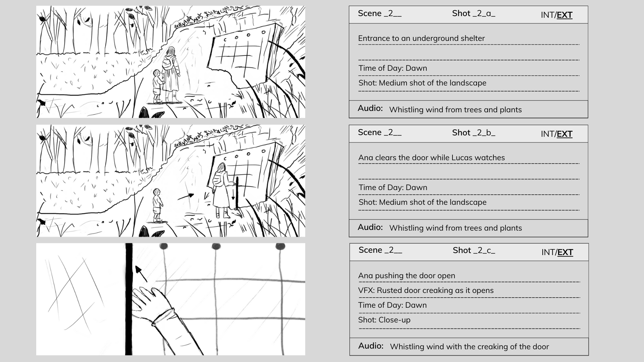Click 'Shot _2_a_' header label
The image size is (644, 362).
coord(474,13)
